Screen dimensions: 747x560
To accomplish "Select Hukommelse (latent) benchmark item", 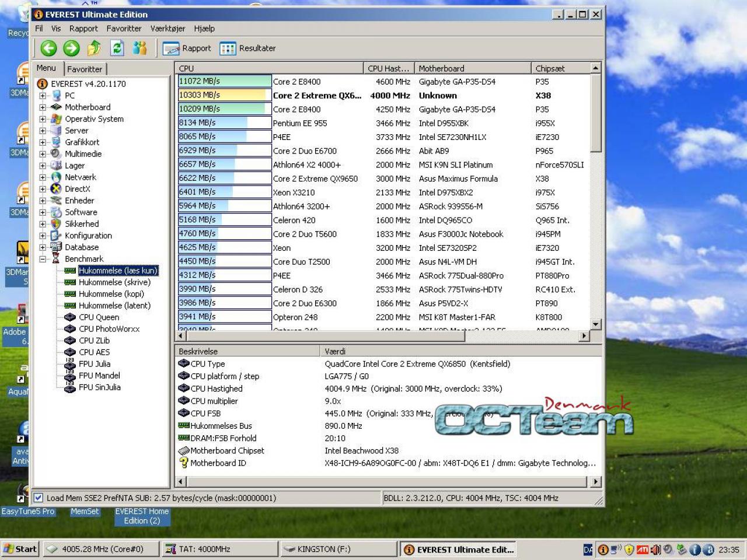I will [114, 306].
